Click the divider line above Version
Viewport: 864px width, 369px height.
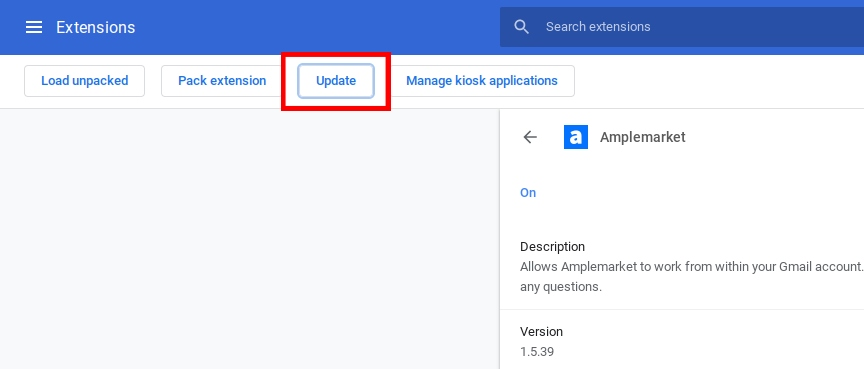(x=682, y=310)
